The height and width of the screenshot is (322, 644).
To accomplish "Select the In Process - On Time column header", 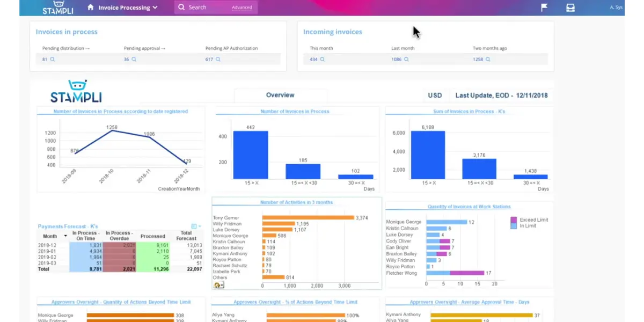I will tap(86, 236).
